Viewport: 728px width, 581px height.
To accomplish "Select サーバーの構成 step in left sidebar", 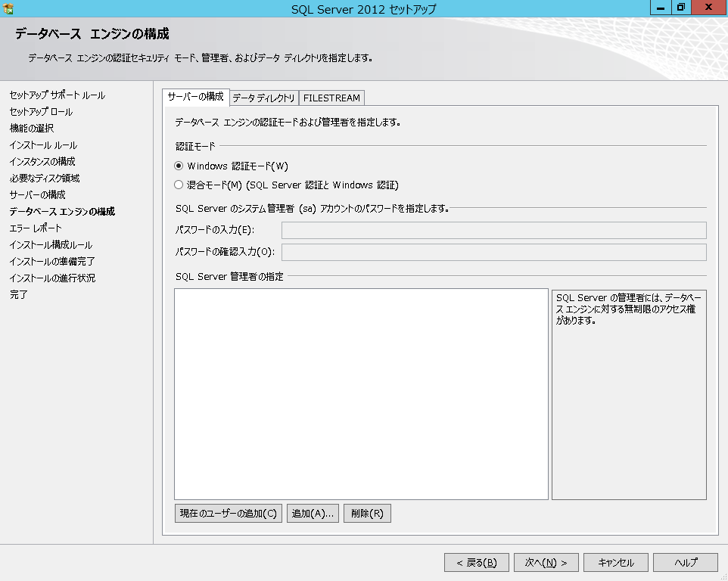I will click(38, 195).
